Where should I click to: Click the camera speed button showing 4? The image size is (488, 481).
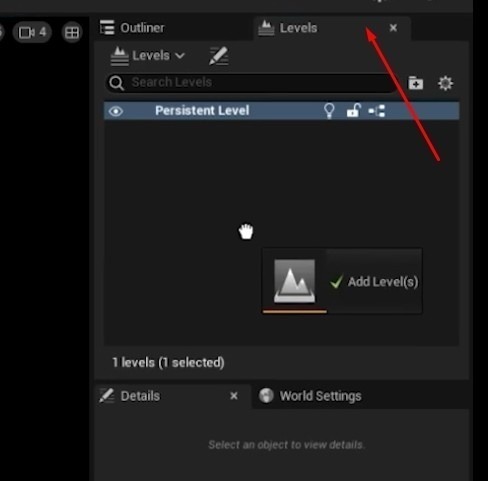[x=32, y=32]
